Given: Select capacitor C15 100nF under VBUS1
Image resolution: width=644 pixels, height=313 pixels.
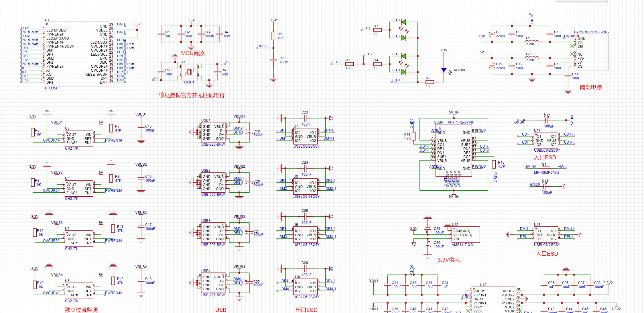Looking at the screenshot, I should (x=141, y=128).
